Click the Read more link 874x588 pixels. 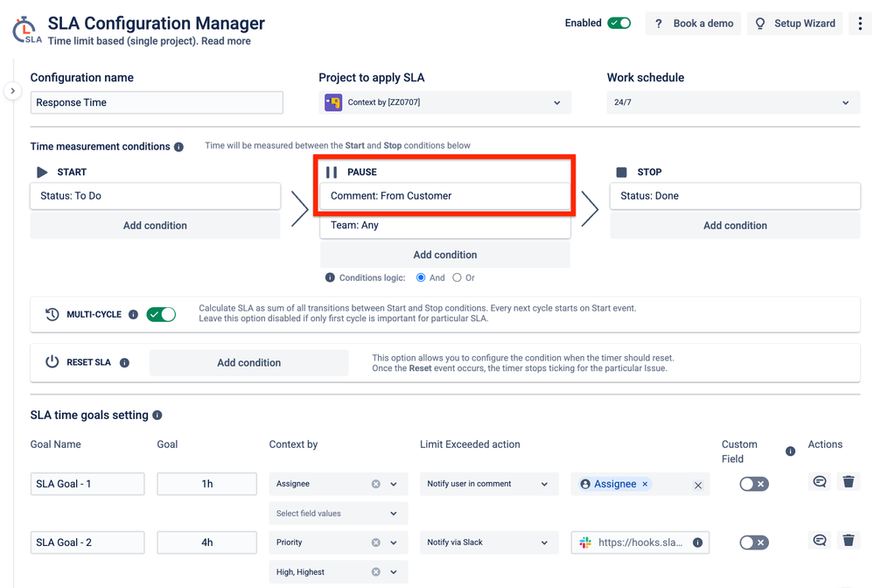pos(226,41)
